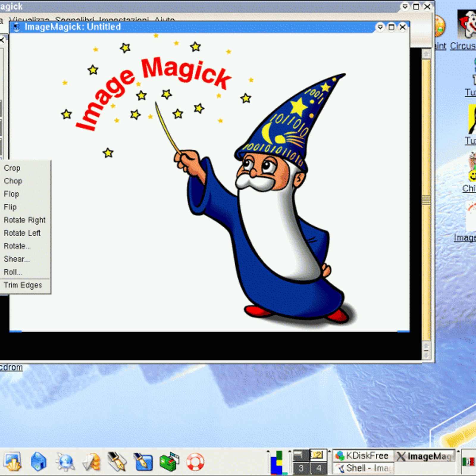The width and height of the screenshot is (476, 476).
Task: Open the K menu launcher icon
Action: [x=12, y=462]
